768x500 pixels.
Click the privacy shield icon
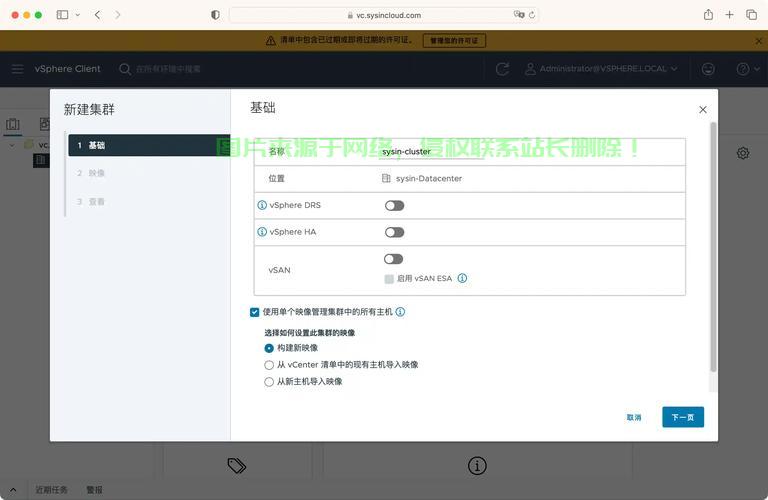pyautogui.click(x=215, y=15)
